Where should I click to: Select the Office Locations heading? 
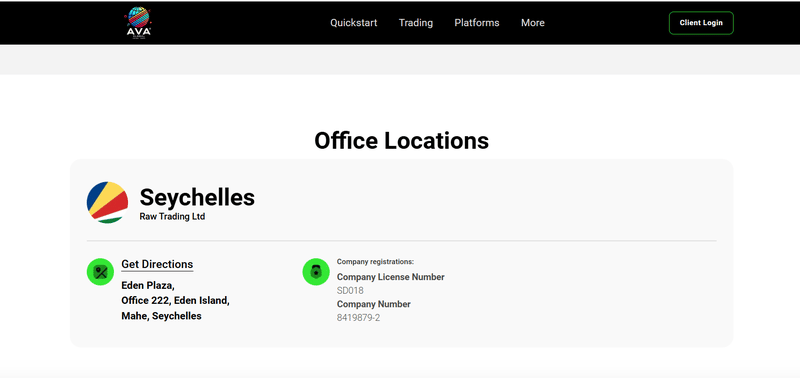(401, 141)
